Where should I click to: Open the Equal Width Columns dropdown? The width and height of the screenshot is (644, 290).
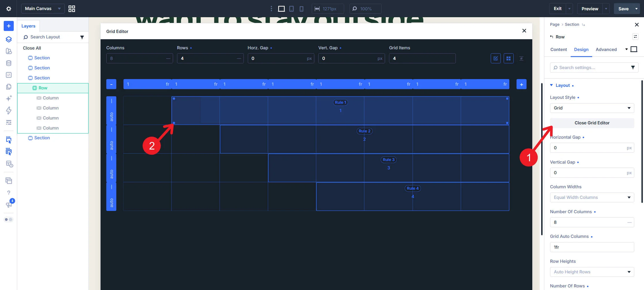pyautogui.click(x=592, y=197)
